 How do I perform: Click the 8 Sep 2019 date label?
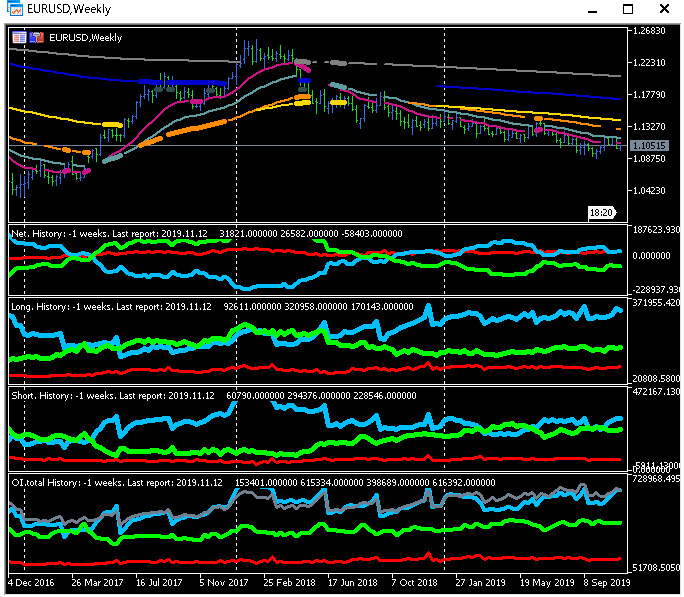click(607, 583)
